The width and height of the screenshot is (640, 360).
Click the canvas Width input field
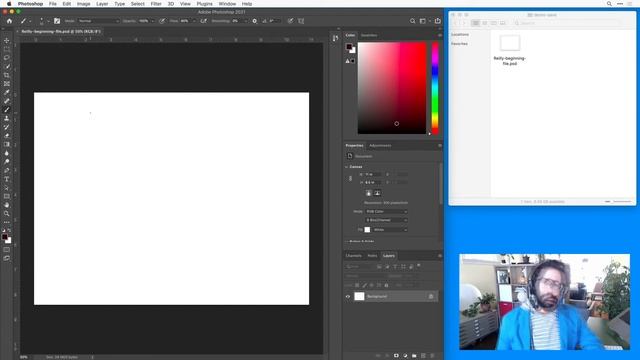373,174
